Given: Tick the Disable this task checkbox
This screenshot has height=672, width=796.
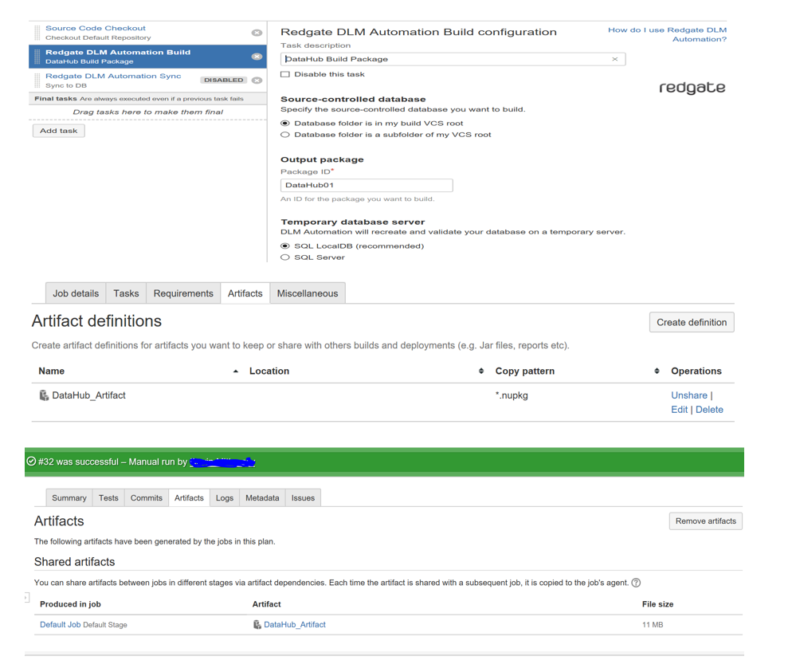Looking at the screenshot, I should [285, 74].
